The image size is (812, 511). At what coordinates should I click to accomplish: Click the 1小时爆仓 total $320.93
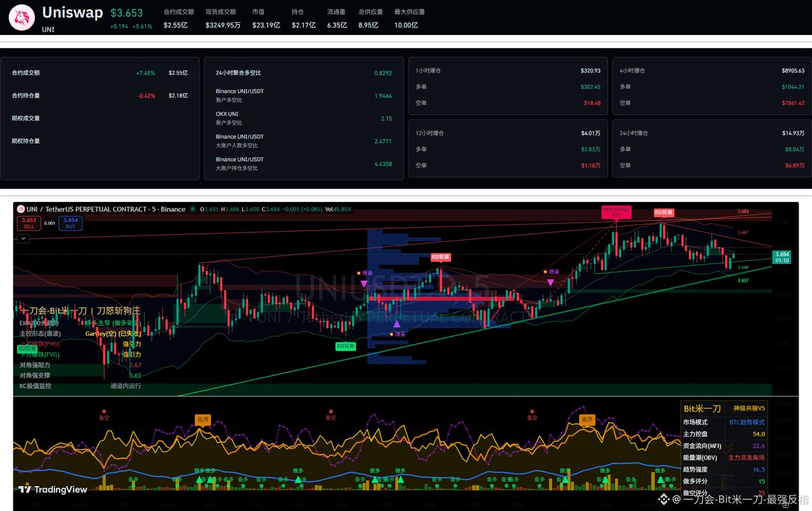coord(590,70)
